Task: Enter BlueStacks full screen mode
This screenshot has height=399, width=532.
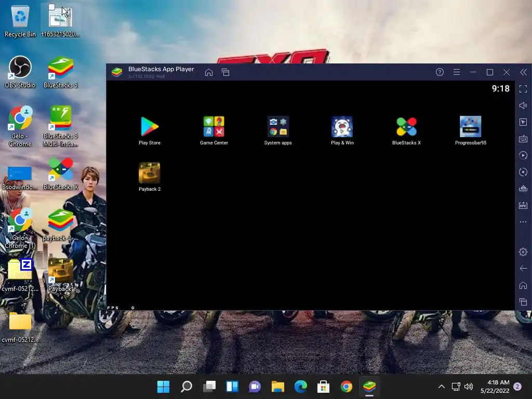Action: tap(523, 89)
